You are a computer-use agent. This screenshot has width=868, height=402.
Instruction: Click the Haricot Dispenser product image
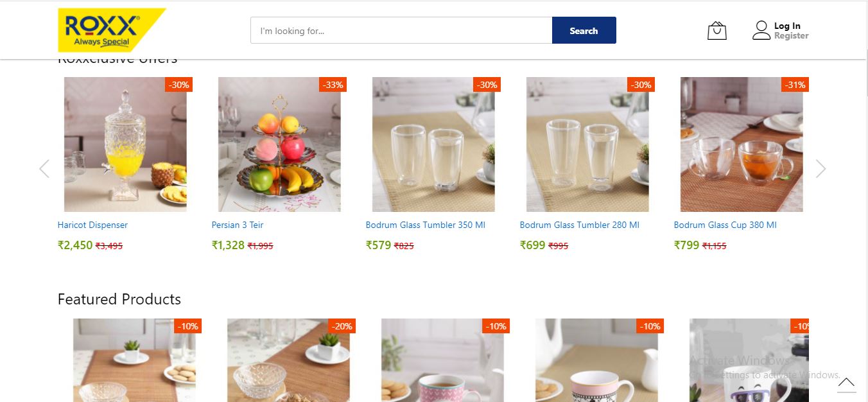tap(125, 144)
